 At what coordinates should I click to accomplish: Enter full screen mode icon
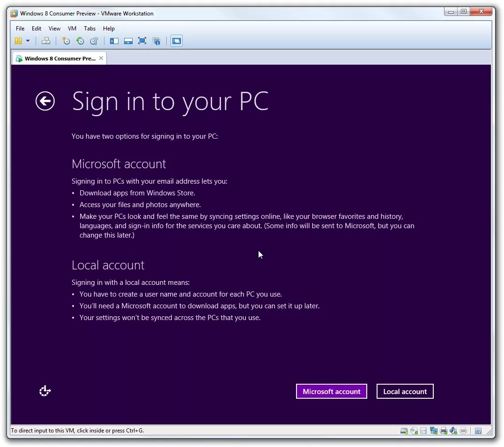(142, 41)
